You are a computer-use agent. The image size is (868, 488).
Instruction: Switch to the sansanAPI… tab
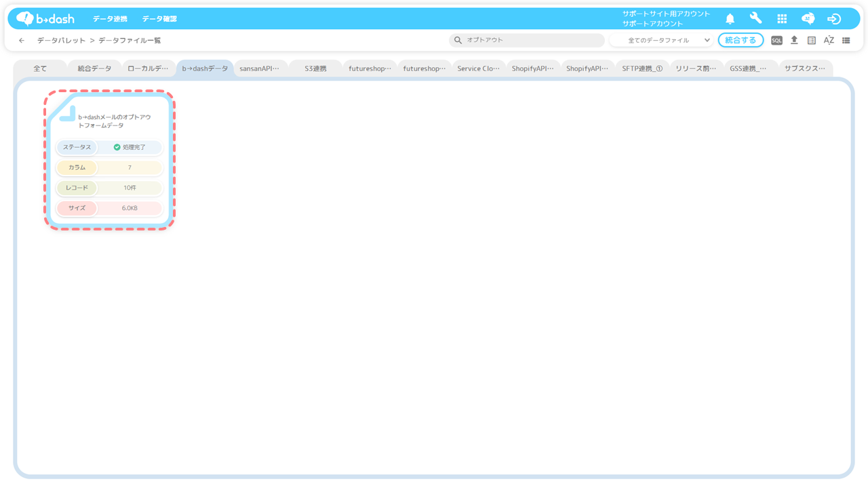pyautogui.click(x=260, y=68)
